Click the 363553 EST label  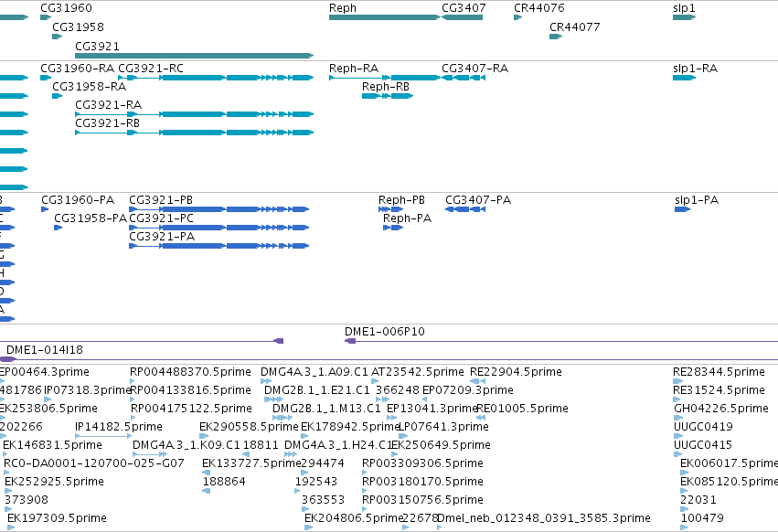(323, 500)
